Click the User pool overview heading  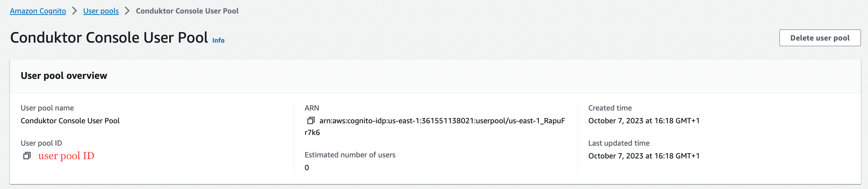64,76
